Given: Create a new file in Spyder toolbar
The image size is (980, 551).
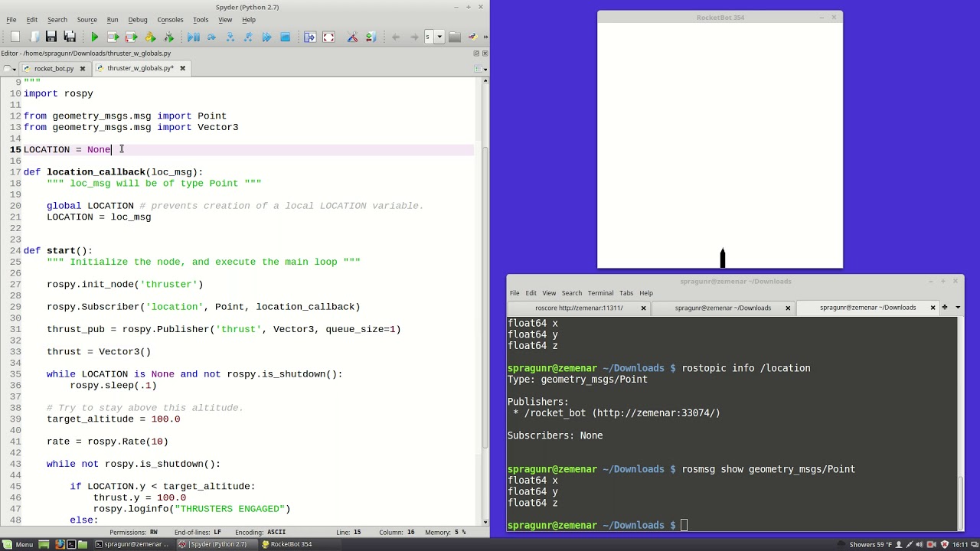Looking at the screenshot, I should point(15,37).
